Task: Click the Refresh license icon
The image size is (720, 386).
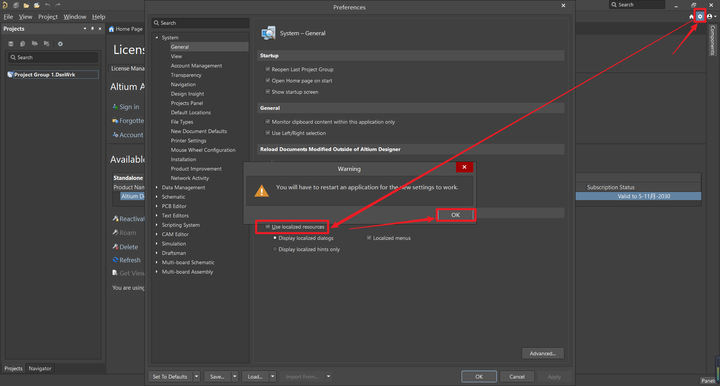Action: 115,260
